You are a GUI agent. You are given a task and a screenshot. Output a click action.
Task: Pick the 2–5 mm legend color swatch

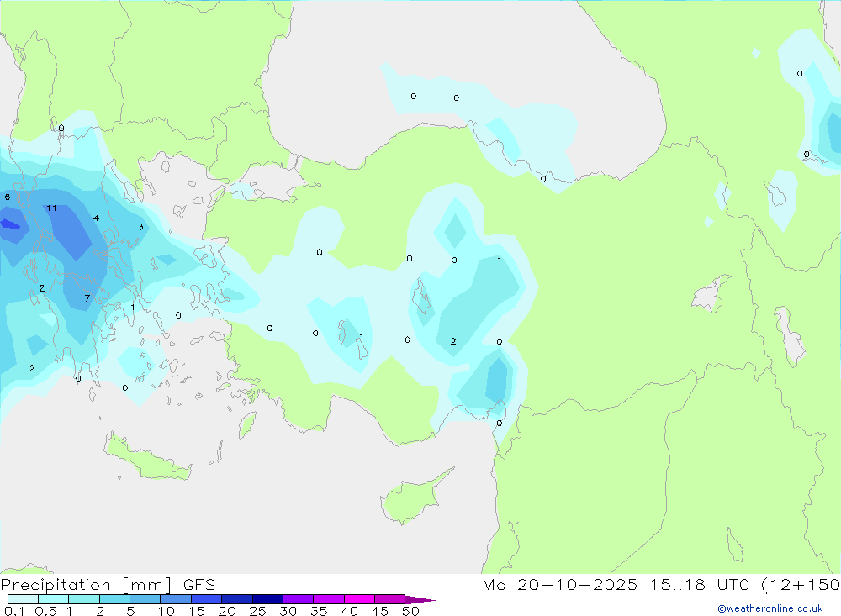[x=114, y=599]
